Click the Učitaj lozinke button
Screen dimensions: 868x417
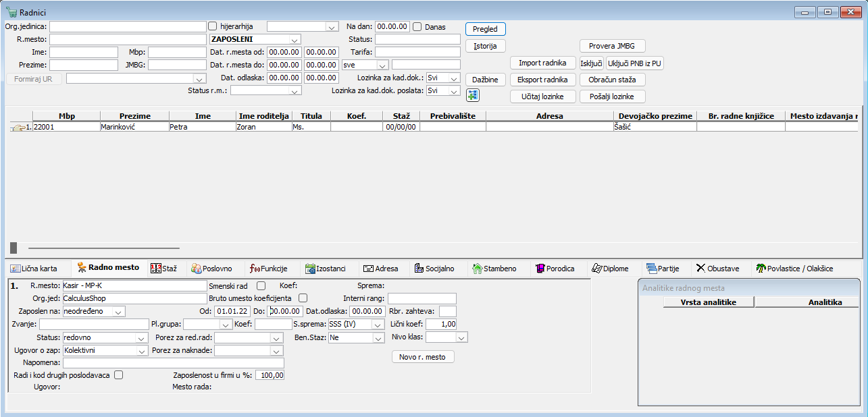coord(543,96)
